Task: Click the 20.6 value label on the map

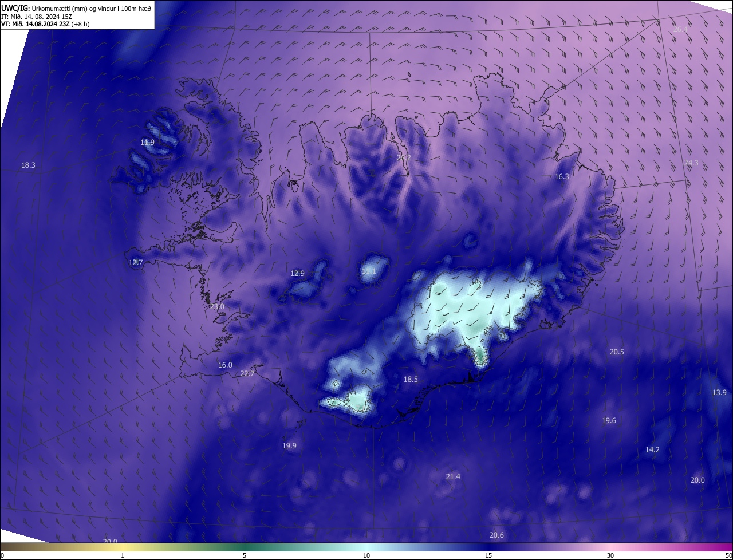Action: click(496, 535)
